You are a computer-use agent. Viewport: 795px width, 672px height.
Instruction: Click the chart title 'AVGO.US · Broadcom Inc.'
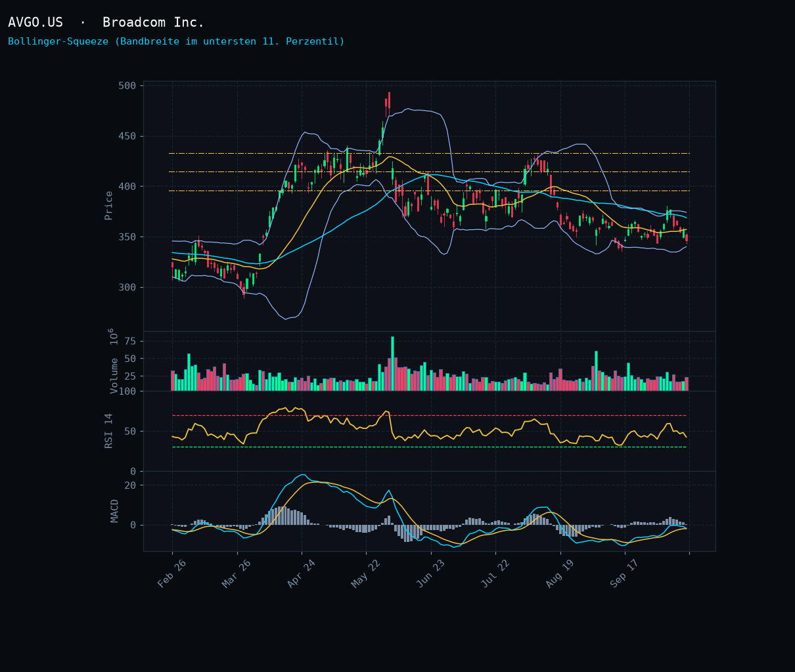click(x=106, y=22)
